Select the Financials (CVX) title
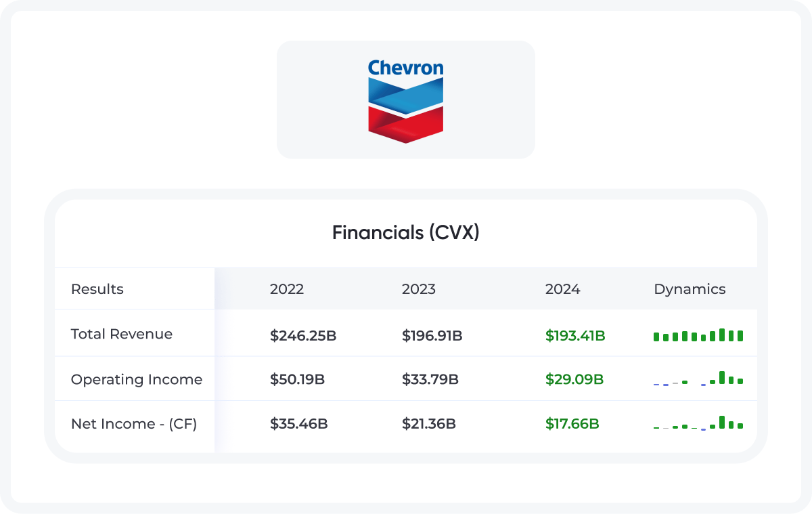The width and height of the screenshot is (812, 514). [406, 233]
